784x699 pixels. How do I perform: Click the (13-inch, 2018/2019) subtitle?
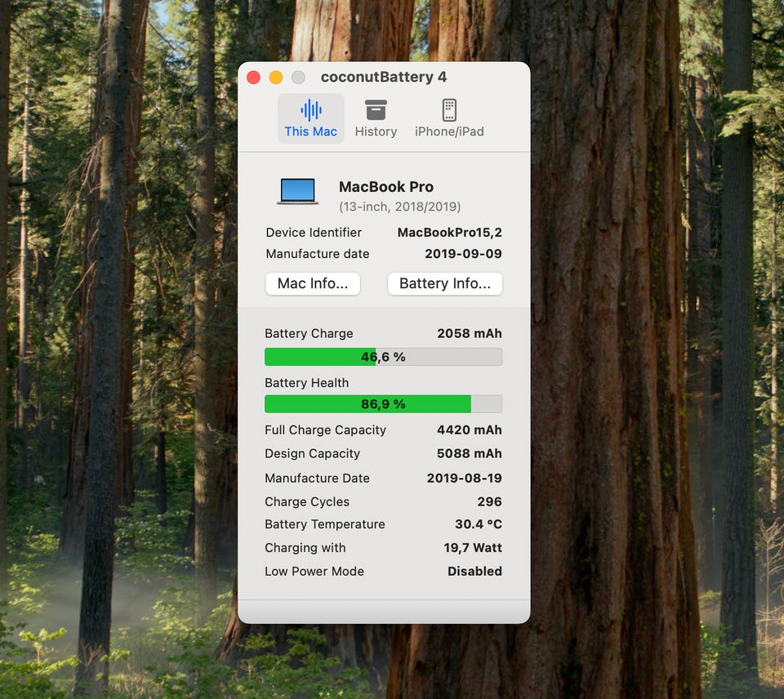[399, 207]
